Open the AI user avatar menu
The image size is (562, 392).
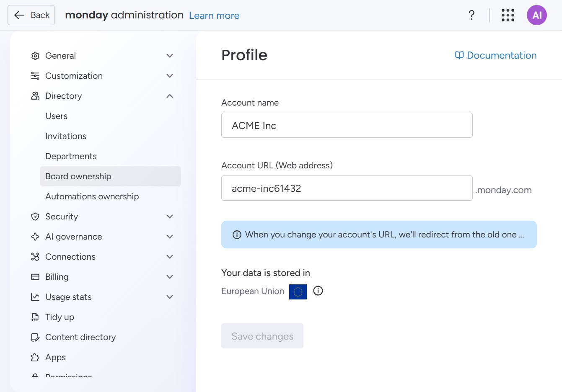[537, 15]
